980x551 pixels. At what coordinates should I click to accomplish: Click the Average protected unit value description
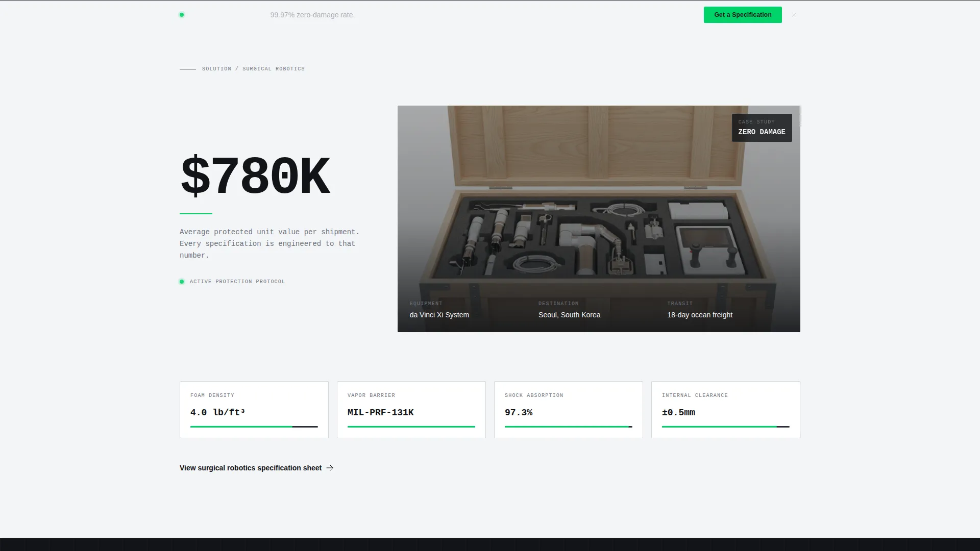[269, 243]
